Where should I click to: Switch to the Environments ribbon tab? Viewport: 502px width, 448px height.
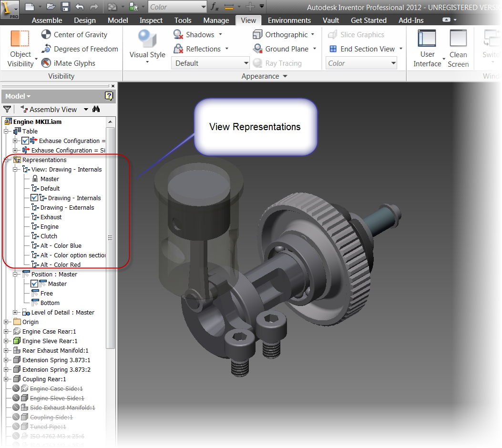coord(289,20)
